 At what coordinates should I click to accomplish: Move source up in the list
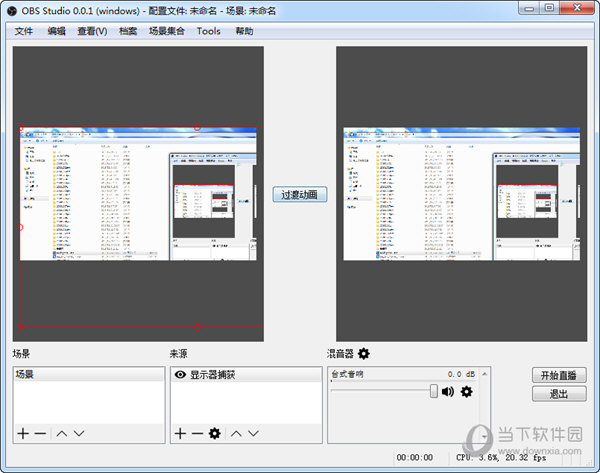(236, 433)
